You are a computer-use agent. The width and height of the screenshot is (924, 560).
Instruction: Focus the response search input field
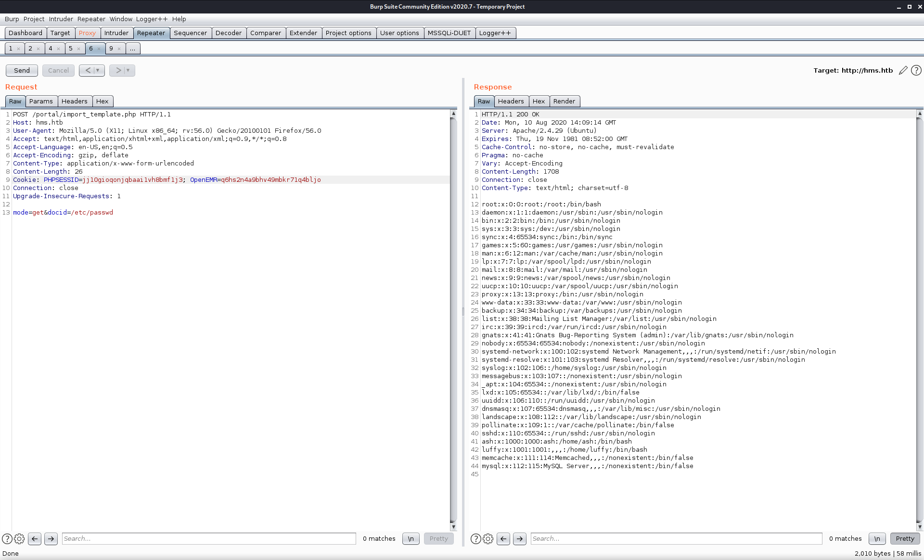click(x=676, y=539)
